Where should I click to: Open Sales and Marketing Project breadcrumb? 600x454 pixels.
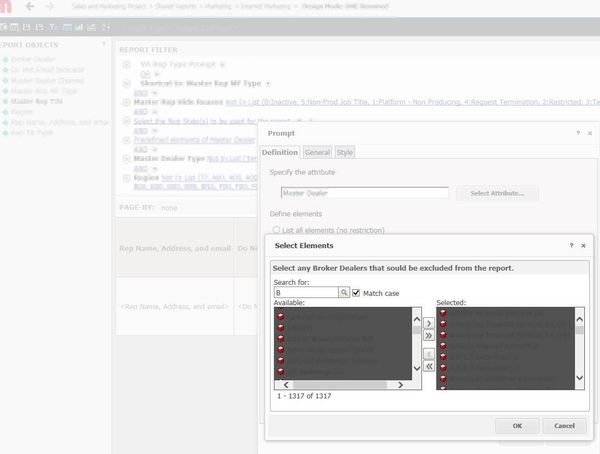pos(109,6)
